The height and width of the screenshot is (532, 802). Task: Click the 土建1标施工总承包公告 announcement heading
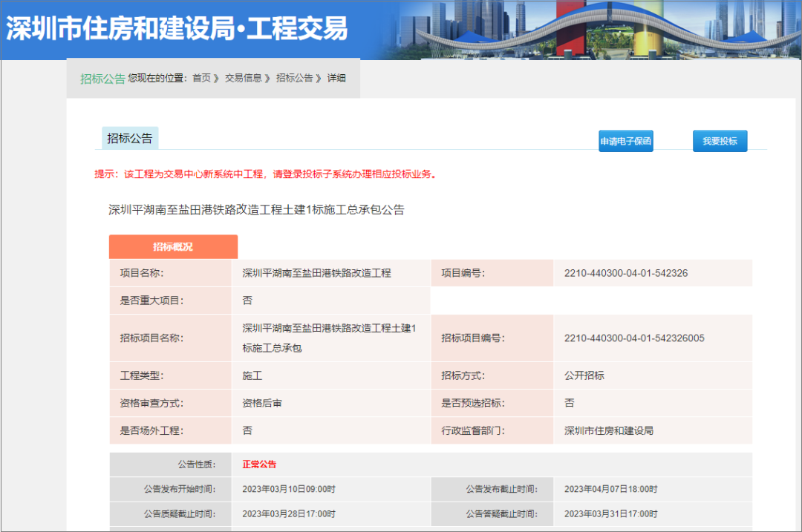point(256,210)
